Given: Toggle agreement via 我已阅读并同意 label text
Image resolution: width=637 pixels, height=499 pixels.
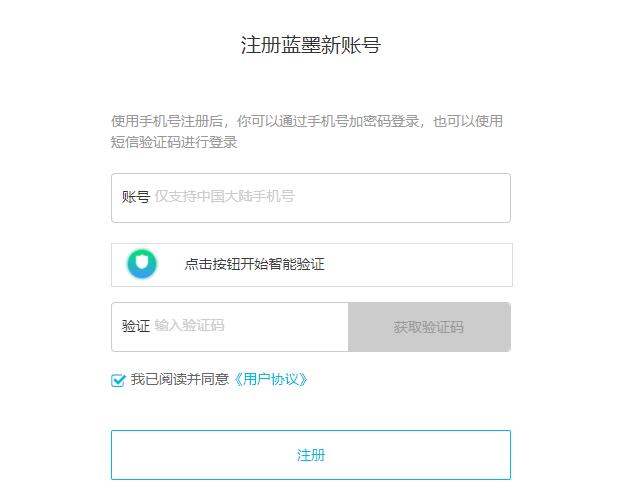Looking at the screenshot, I should tap(180, 380).
